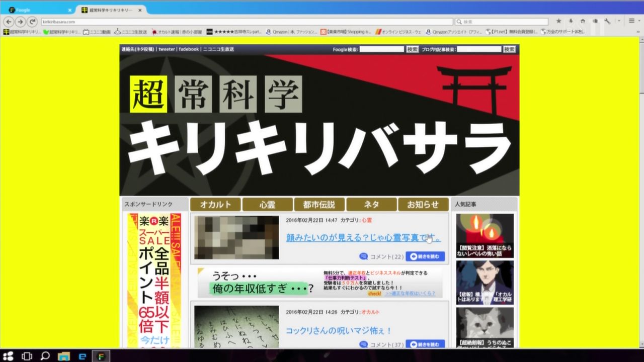Open File Explorer from taskbar
The image size is (644, 362).
(63, 356)
